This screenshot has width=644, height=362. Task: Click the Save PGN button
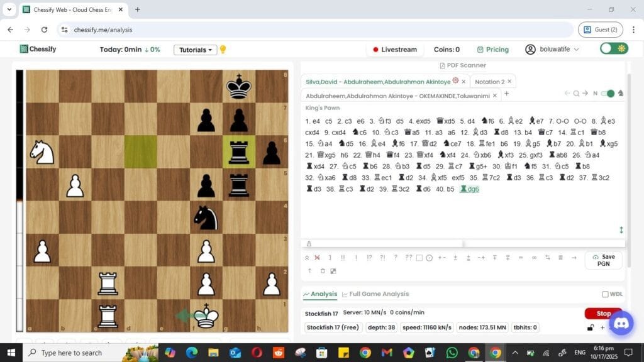pyautogui.click(x=604, y=260)
